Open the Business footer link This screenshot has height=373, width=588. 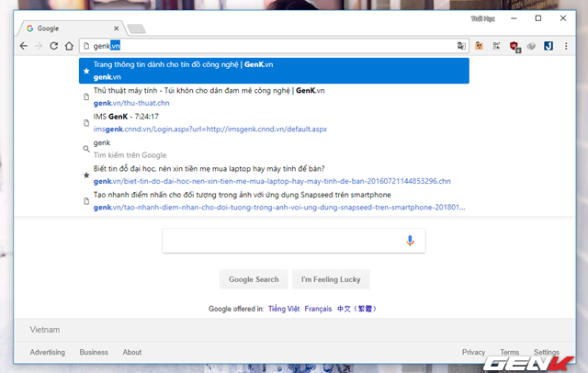coord(94,352)
